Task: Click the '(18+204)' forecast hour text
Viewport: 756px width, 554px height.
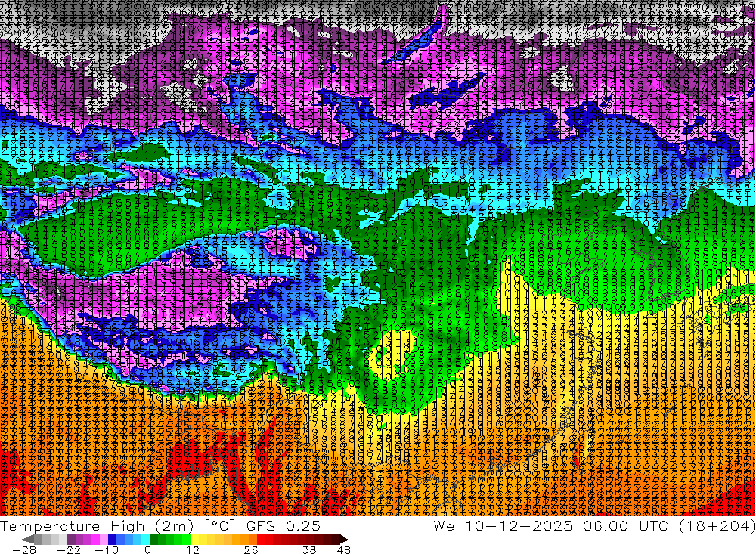Action: tap(717, 525)
